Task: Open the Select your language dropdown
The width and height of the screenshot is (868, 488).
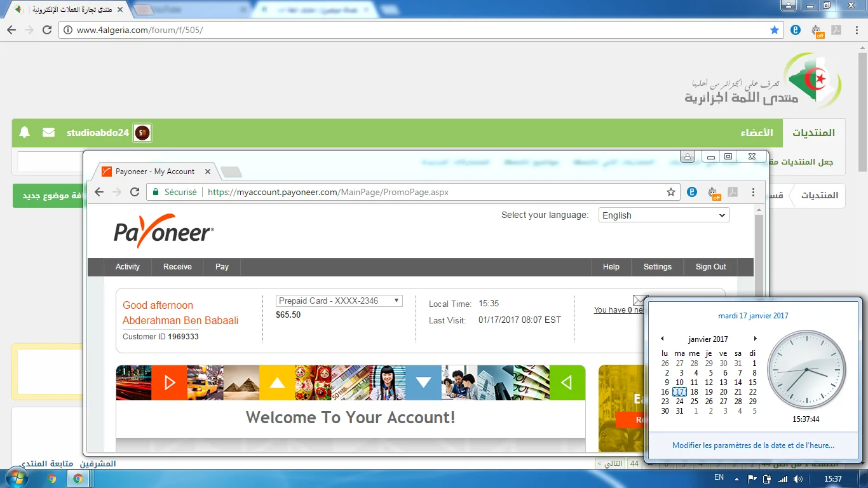Action: pyautogui.click(x=664, y=215)
